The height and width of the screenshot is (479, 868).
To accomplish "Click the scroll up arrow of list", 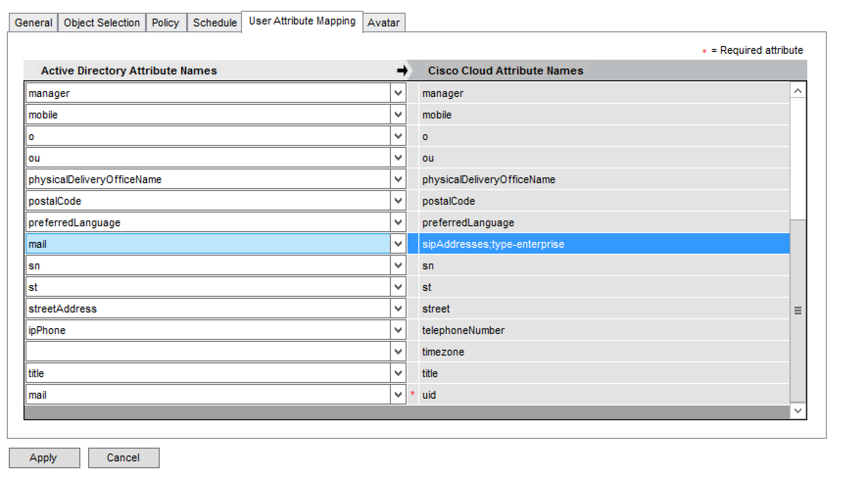I will (x=798, y=91).
